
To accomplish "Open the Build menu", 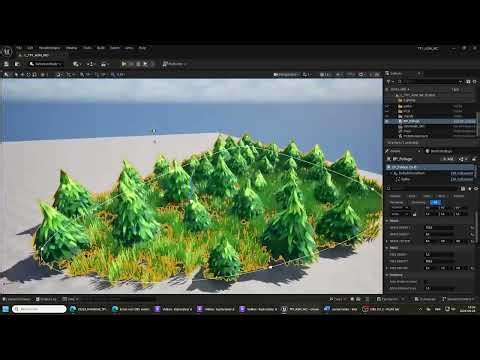I will [x=101, y=48].
